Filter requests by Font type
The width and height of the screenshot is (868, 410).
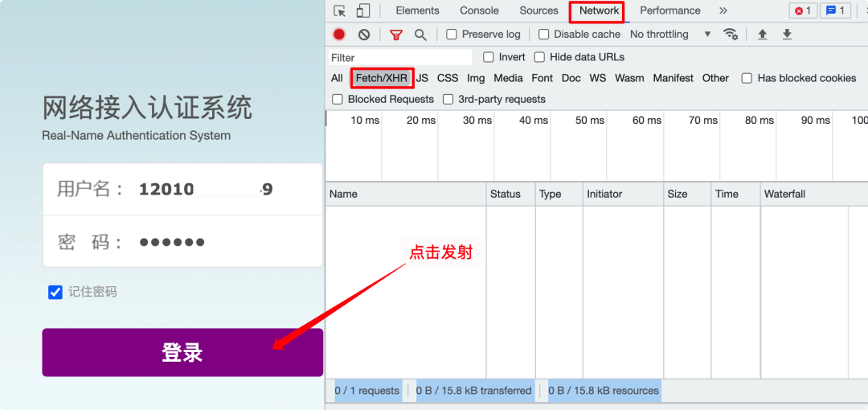542,78
